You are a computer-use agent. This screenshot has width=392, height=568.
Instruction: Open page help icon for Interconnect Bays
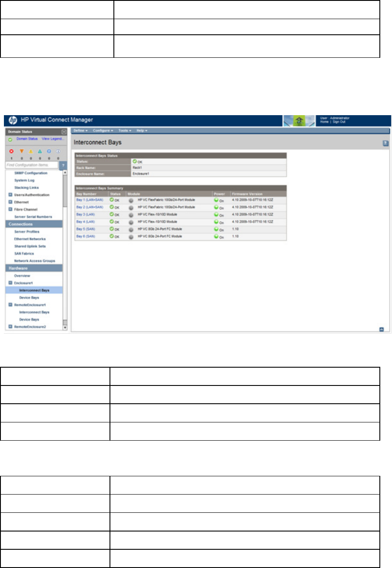click(385, 143)
